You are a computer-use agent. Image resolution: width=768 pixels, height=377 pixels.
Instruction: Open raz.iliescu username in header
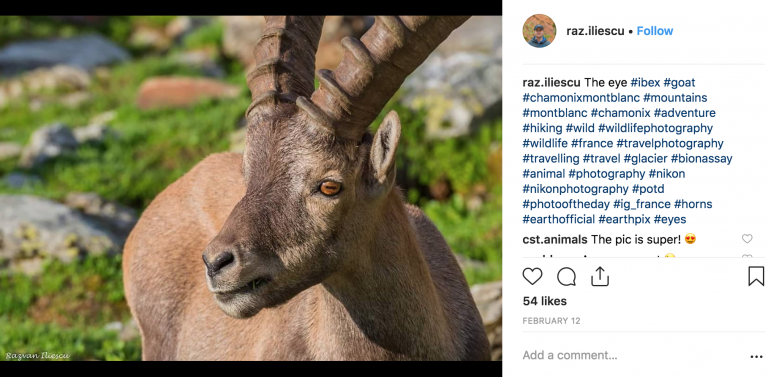595,31
